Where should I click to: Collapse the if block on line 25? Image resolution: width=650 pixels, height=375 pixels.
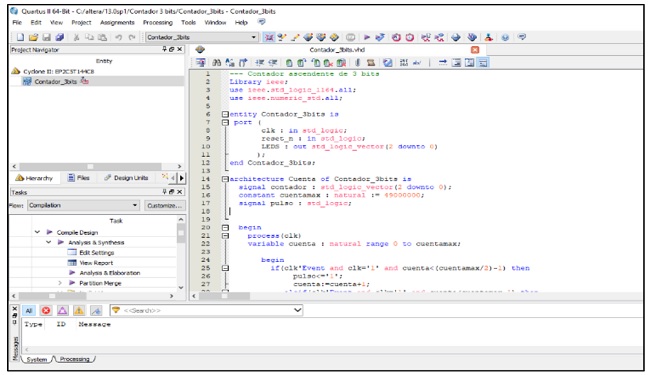225,268
